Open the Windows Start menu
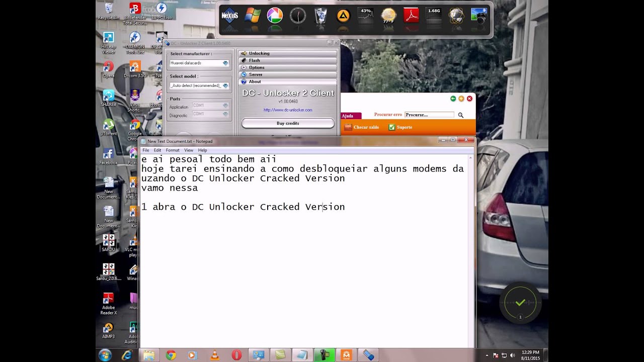 [105, 355]
